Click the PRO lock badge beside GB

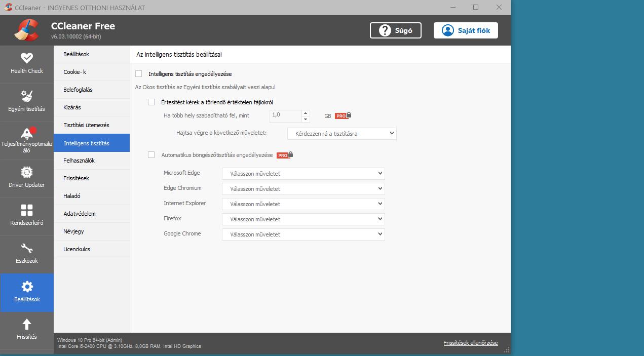343,115
